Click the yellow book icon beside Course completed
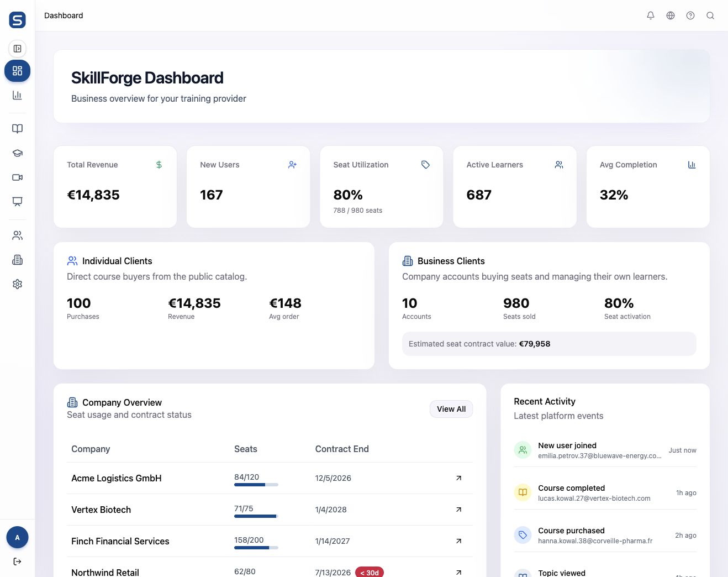The image size is (728, 577). pyautogui.click(x=523, y=492)
